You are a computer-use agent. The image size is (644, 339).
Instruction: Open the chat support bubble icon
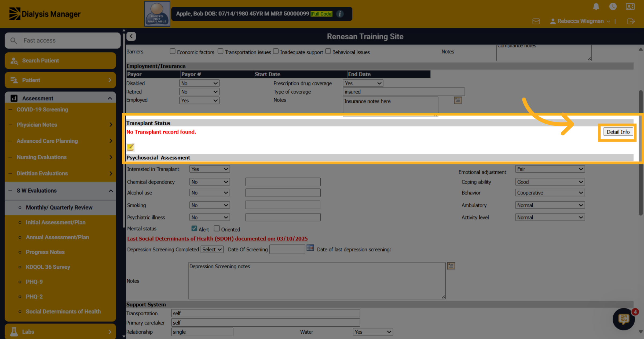[624, 319]
